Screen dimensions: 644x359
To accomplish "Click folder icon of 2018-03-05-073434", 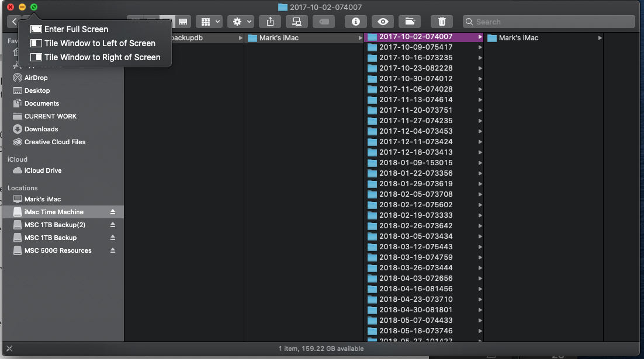I will click(x=372, y=236).
